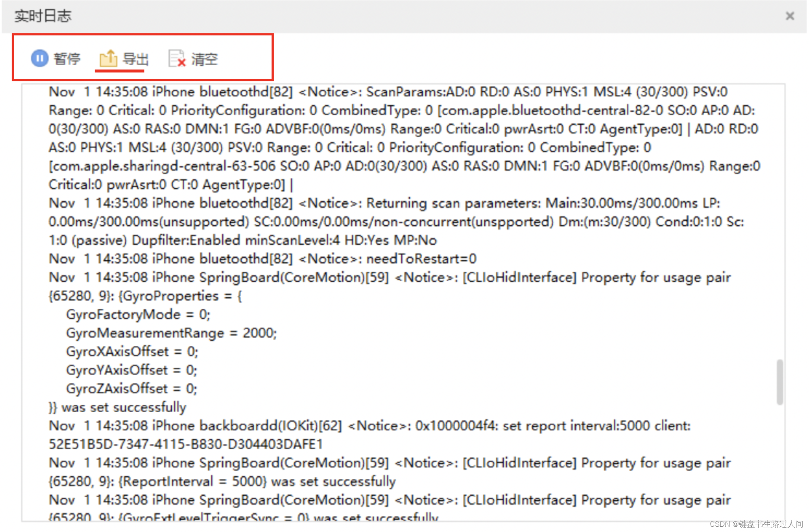The width and height of the screenshot is (809, 532).
Task: Click the GyroXAxisOffset = 0 line
Action: [132, 351]
